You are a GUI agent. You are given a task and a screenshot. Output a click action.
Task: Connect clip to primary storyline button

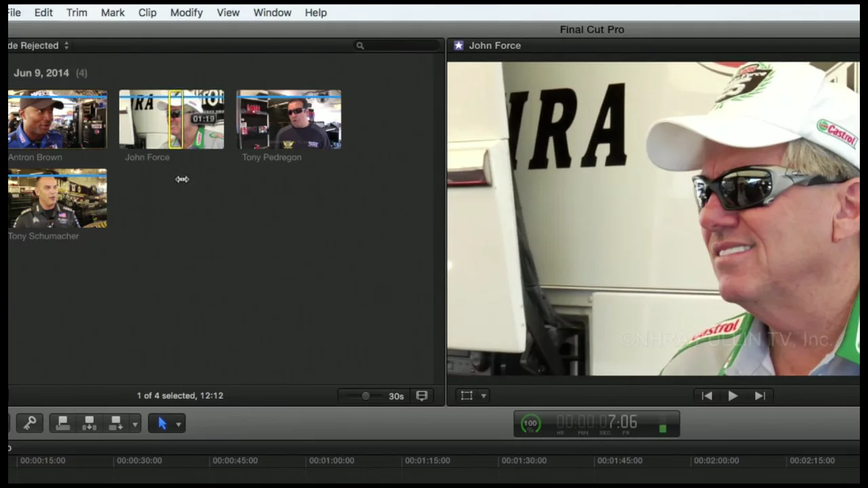62,424
